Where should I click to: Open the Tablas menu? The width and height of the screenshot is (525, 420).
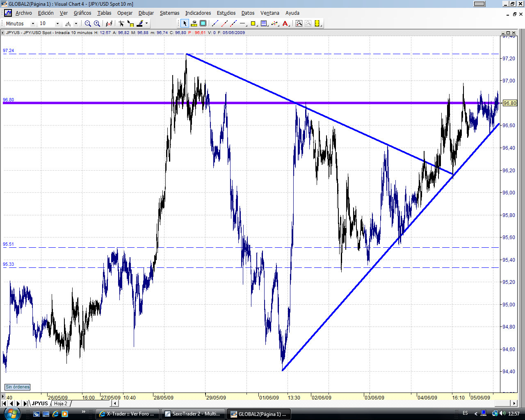coord(104,13)
